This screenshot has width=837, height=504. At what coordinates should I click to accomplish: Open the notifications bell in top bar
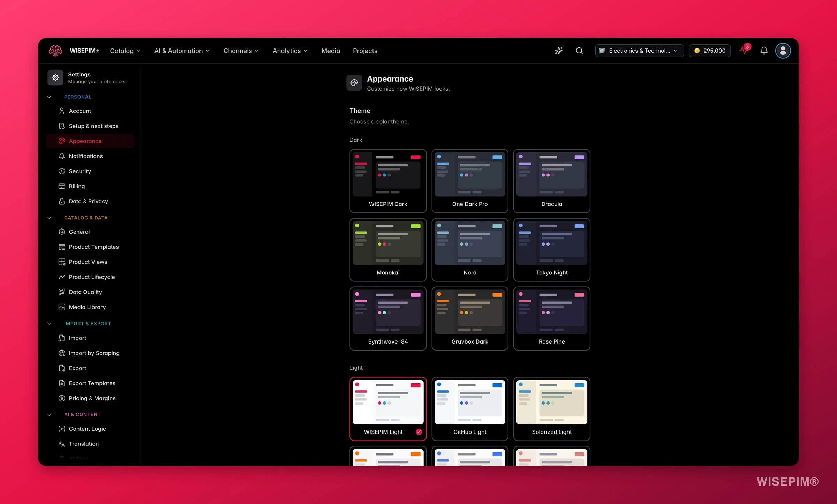(764, 51)
